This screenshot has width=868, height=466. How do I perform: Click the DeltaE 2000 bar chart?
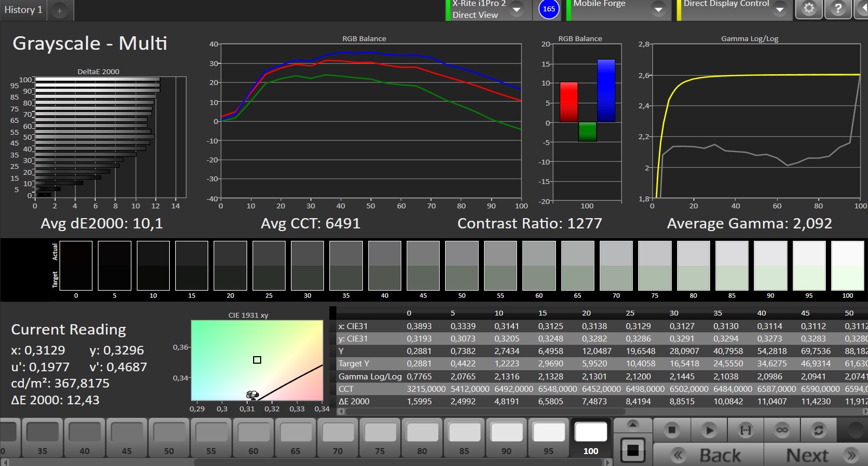pyautogui.click(x=110, y=137)
